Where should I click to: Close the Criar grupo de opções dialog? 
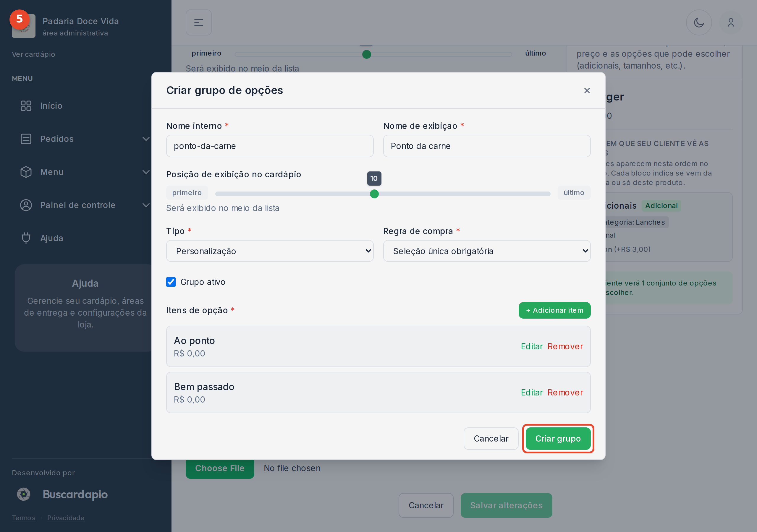coord(587,91)
